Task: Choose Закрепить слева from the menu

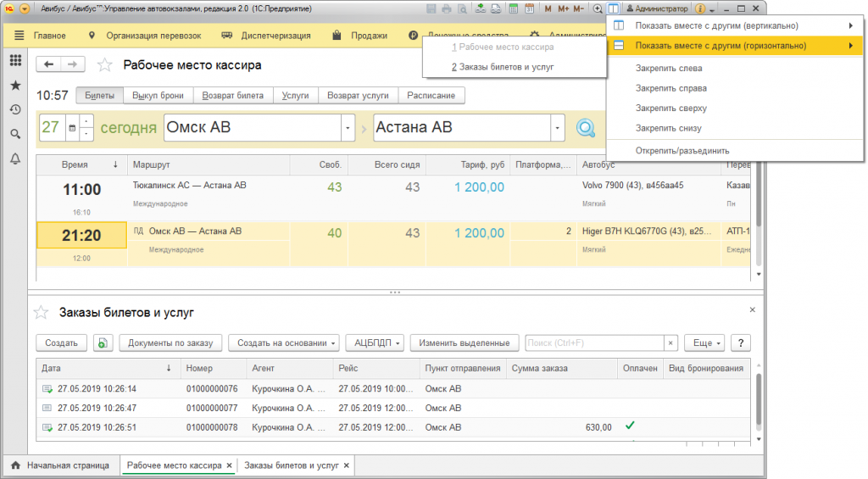Action: [x=669, y=68]
